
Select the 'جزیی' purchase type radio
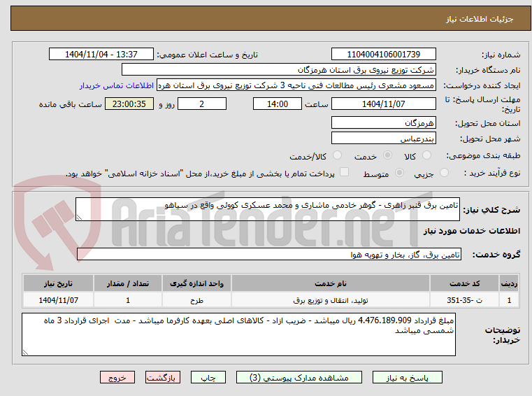[444, 173]
